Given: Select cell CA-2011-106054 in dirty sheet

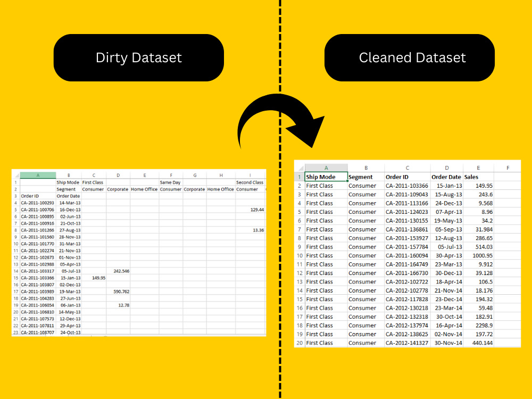Looking at the screenshot, I should click(x=38, y=305).
